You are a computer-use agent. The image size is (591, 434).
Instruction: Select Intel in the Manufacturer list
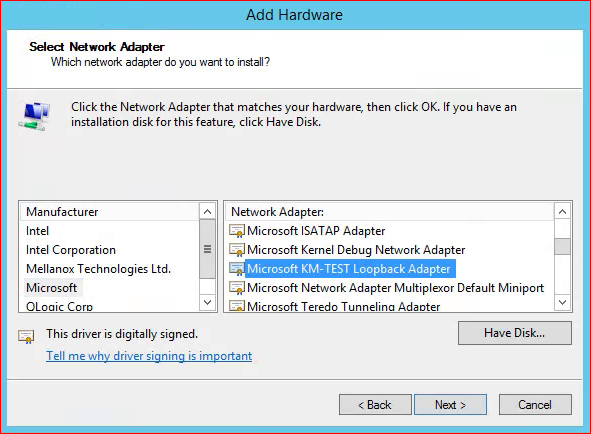[x=37, y=231]
